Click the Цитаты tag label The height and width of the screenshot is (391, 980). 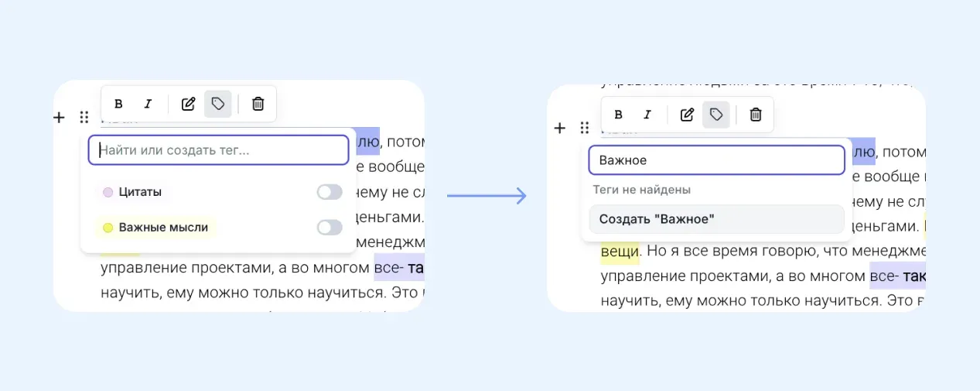pyautogui.click(x=140, y=192)
